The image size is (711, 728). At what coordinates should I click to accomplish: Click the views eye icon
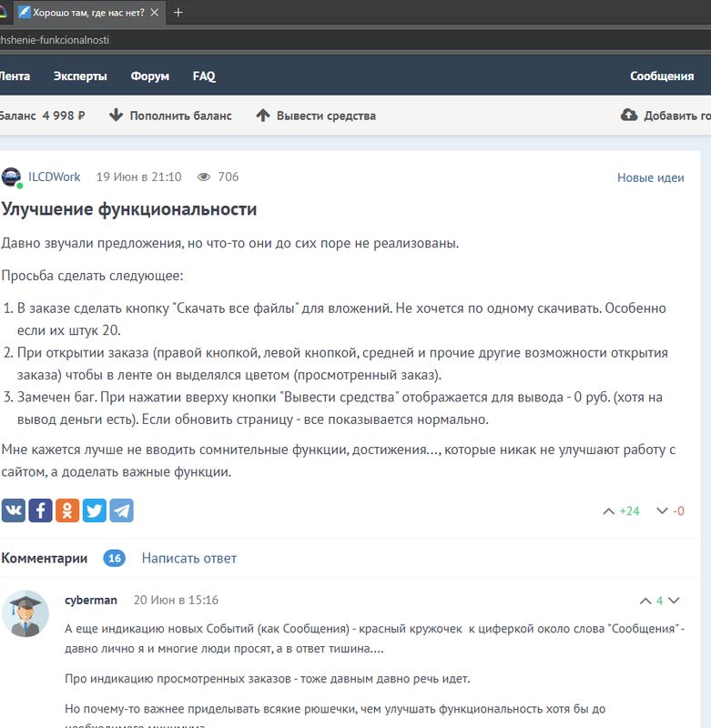point(204,177)
